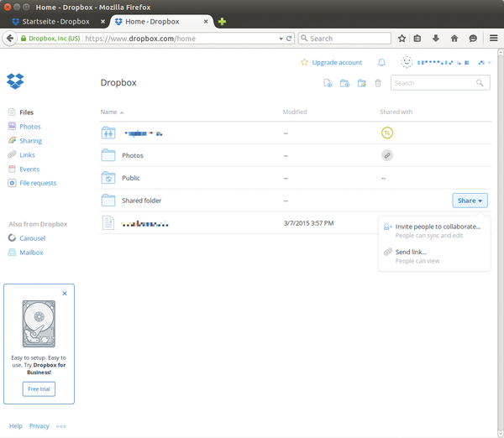Click the magnifier in Dropbox search box

click(x=480, y=83)
